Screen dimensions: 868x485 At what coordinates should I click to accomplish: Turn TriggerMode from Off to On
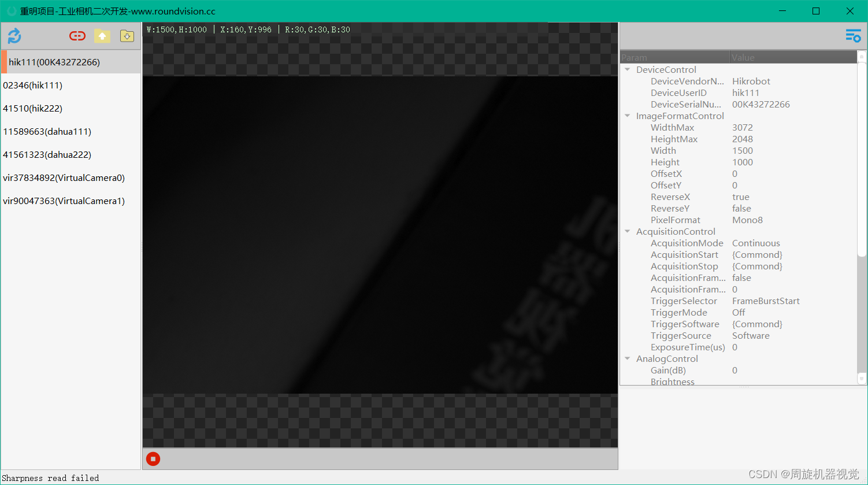739,312
